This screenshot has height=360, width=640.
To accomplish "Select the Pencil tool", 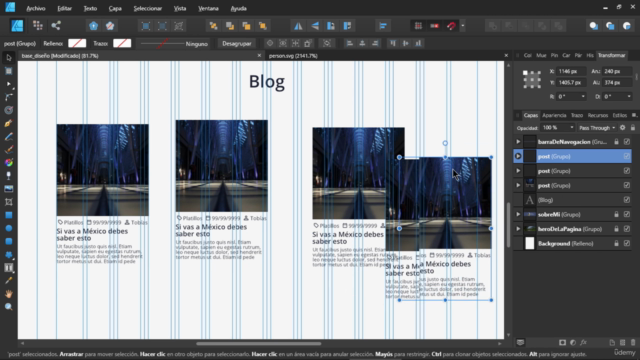I will [x=9, y=136].
